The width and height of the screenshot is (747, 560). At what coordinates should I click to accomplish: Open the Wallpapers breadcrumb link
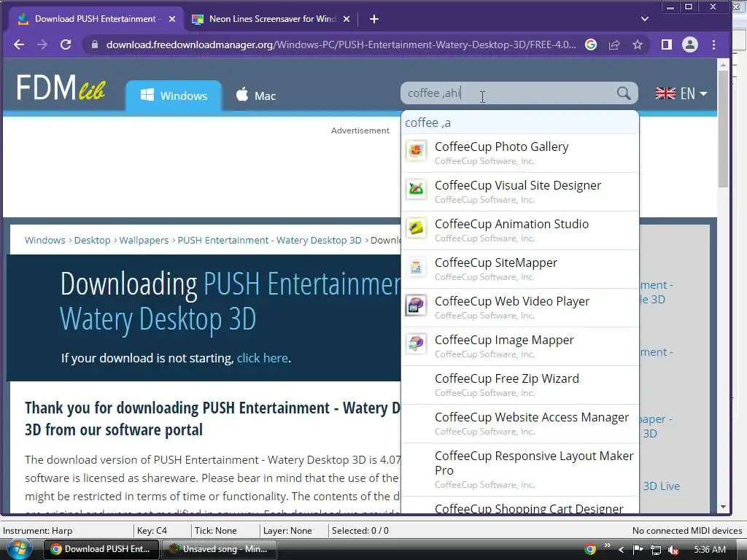144,240
